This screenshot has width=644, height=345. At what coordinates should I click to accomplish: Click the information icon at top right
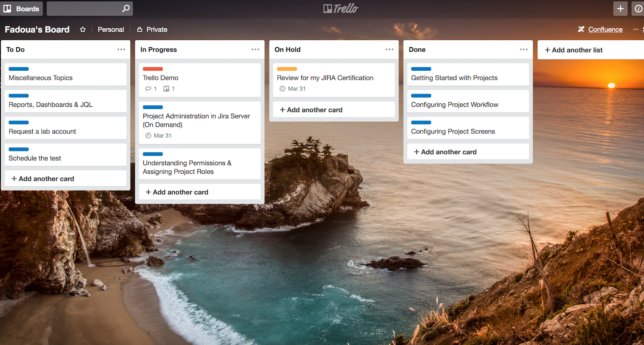639,8
